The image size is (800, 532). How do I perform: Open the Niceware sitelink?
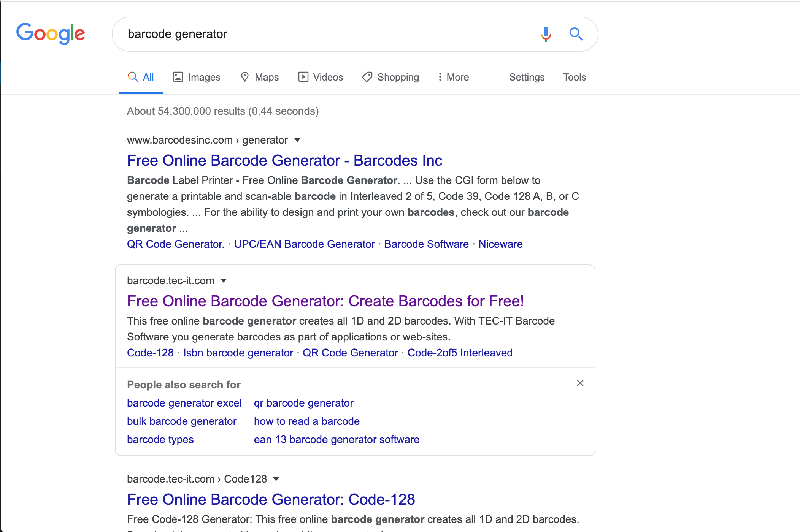click(500, 244)
